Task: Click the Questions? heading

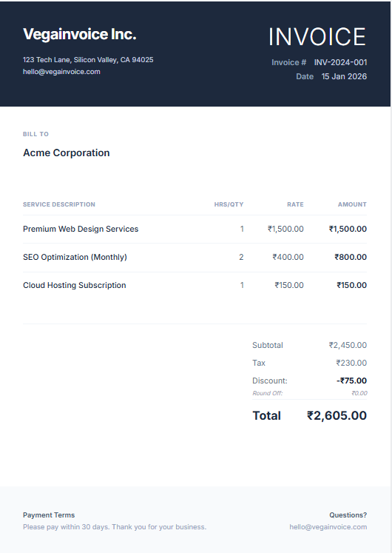Action: coord(348,515)
